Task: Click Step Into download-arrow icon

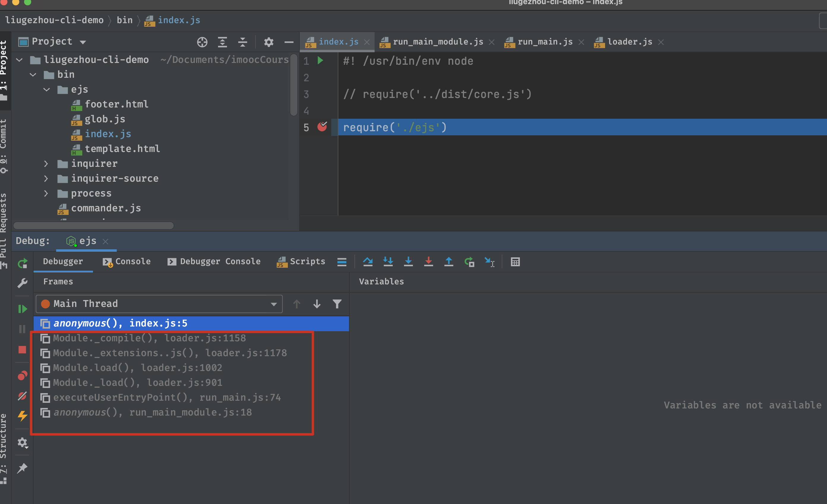Action: [408, 261]
